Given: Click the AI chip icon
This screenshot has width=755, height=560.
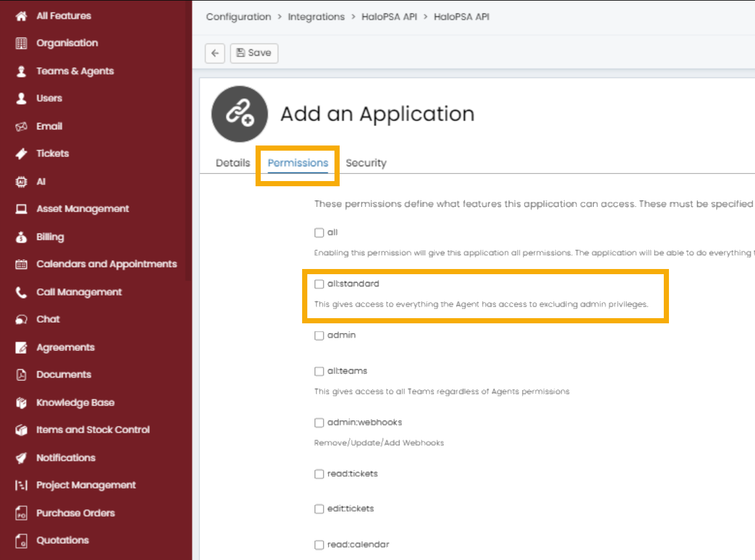Looking at the screenshot, I should [x=21, y=182].
